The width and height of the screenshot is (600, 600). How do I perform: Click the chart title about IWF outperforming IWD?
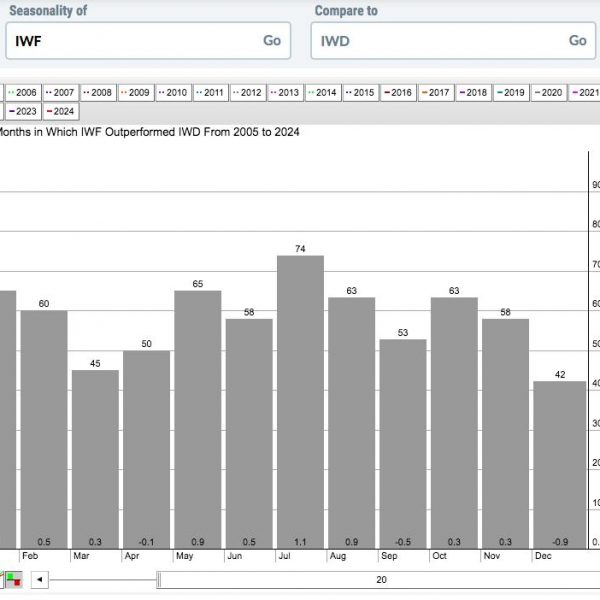click(148, 132)
